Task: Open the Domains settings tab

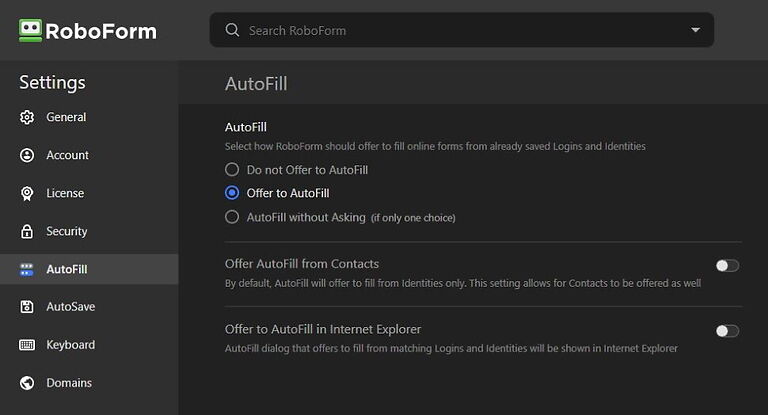Action: tap(89, 383)
